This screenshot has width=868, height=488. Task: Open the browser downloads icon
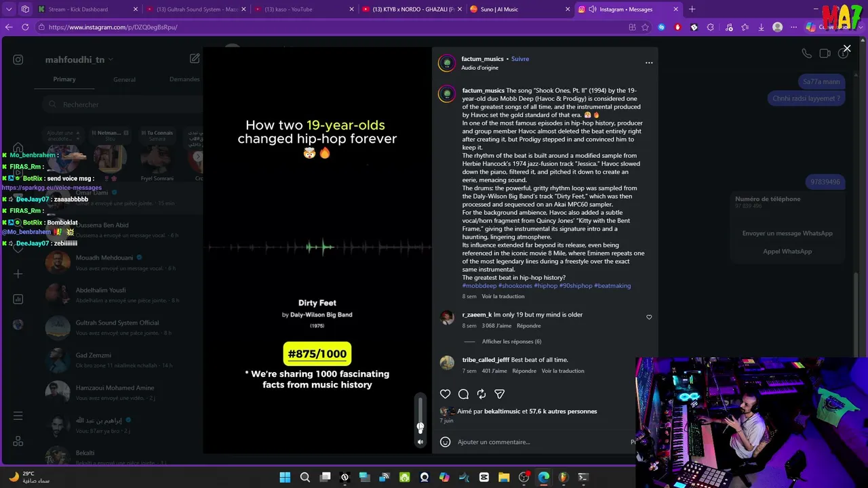tap(762, 27)
